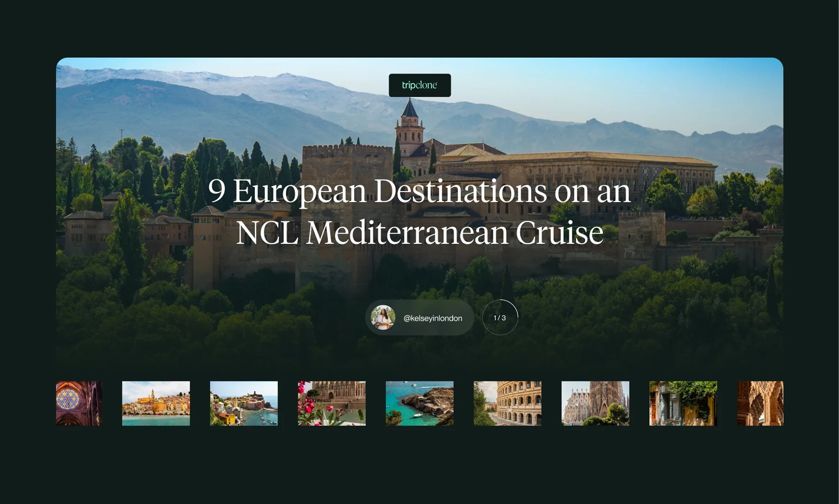Select the cathedral with pink flowers thumbnail
839x504 pixels.
[332, 403]
